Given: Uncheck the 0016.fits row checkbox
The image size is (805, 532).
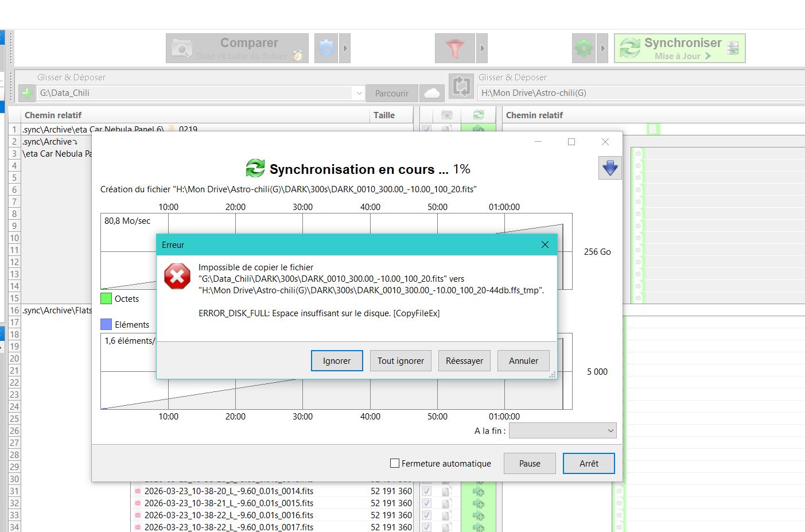Looking at the screenshot, I should coord(427,515).
